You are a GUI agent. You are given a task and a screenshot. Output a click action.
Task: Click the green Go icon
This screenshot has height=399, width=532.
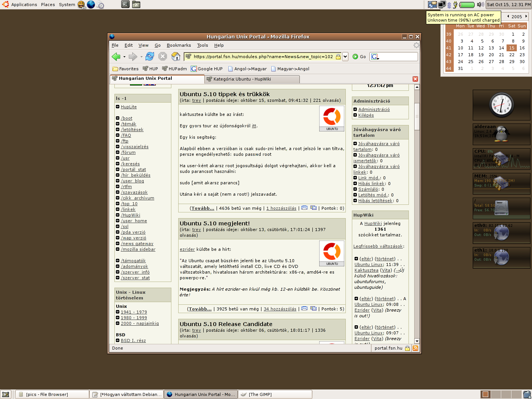coord(355,57)
